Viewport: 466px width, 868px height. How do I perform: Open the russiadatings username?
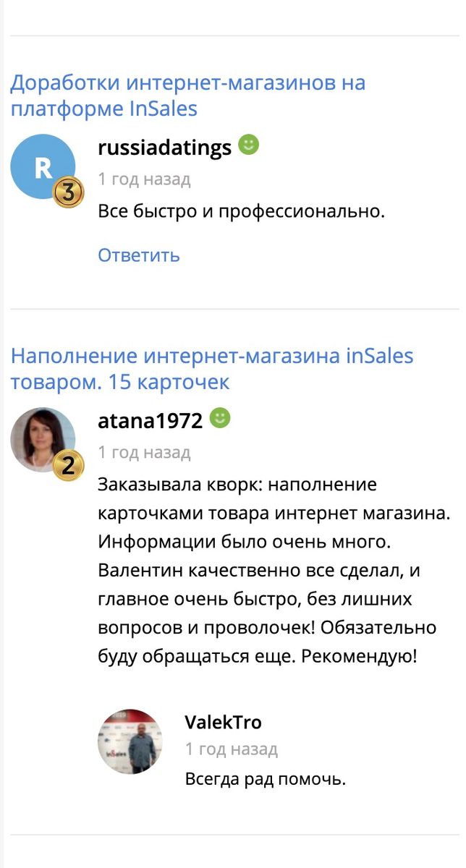click(164, 148)
